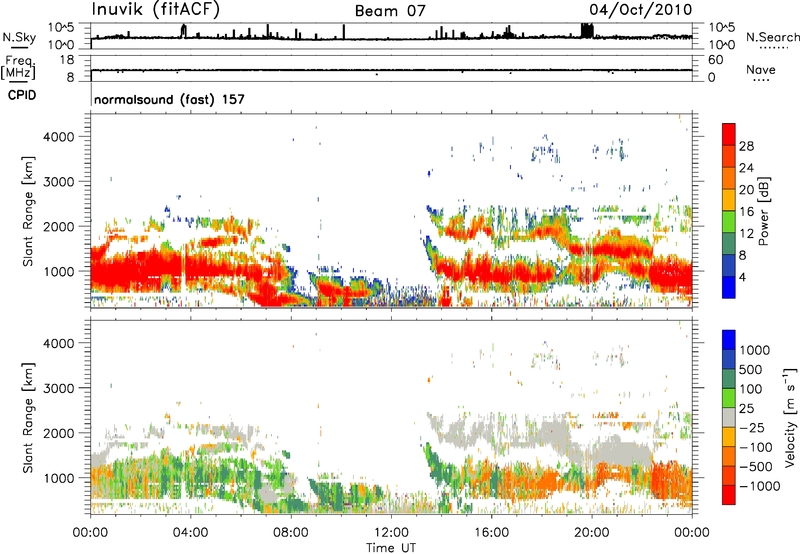Click '2000' on velocity panel range axis
The image size is (800, 554).
[x=59, y=433]
